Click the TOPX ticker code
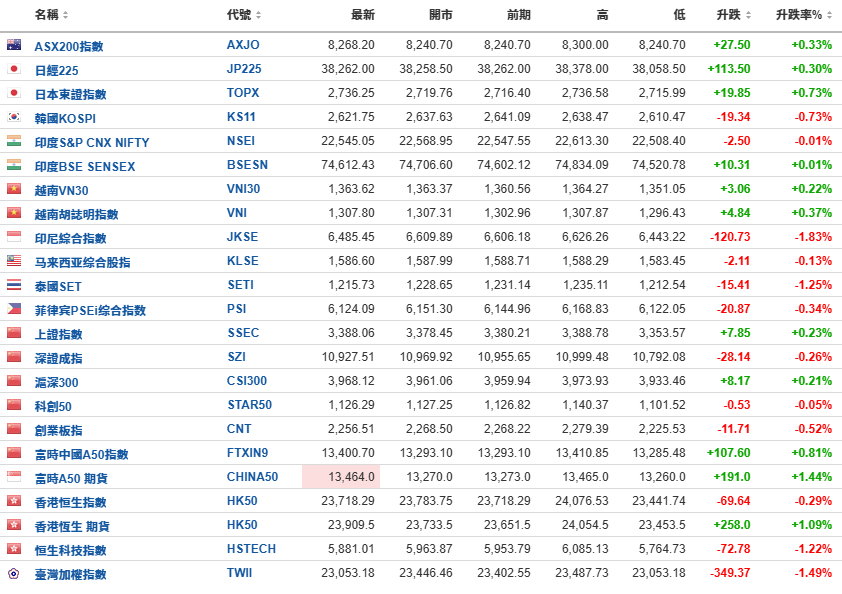 click(243, 93)
